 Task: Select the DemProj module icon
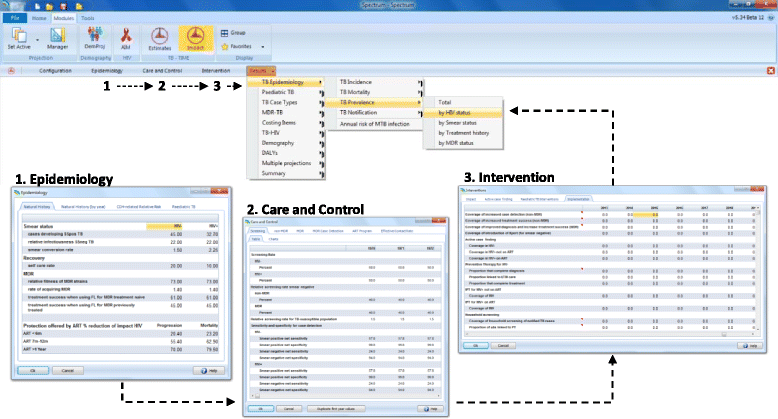[94, 35]
